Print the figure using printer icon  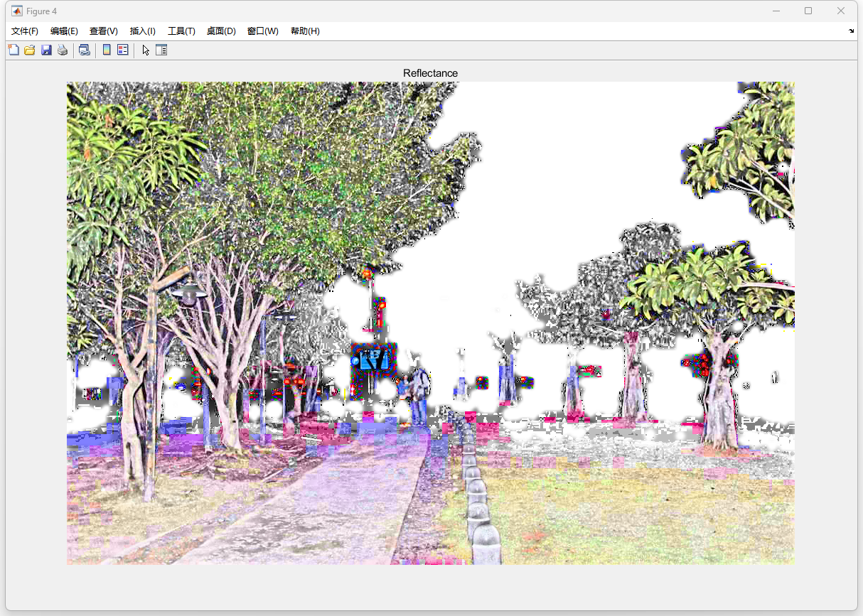pos(63,50)
